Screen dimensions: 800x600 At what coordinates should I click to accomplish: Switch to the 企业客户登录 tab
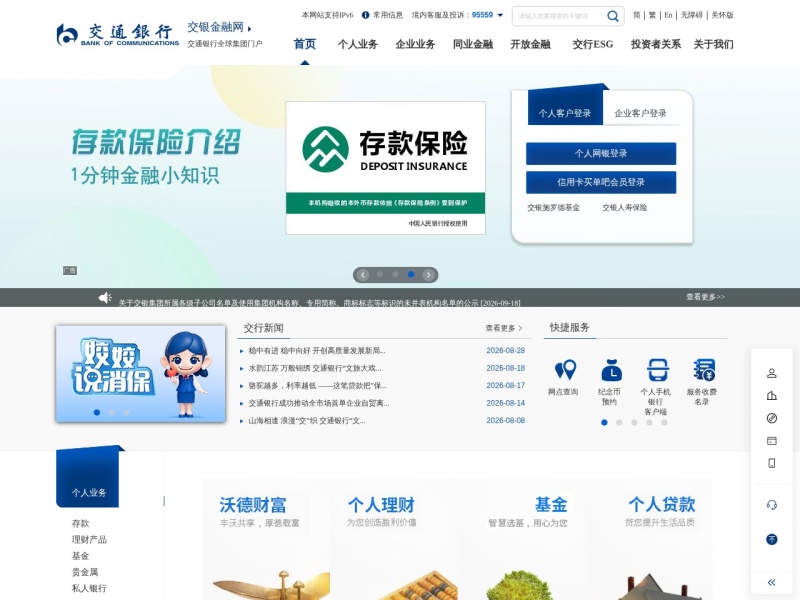[640, 113]
